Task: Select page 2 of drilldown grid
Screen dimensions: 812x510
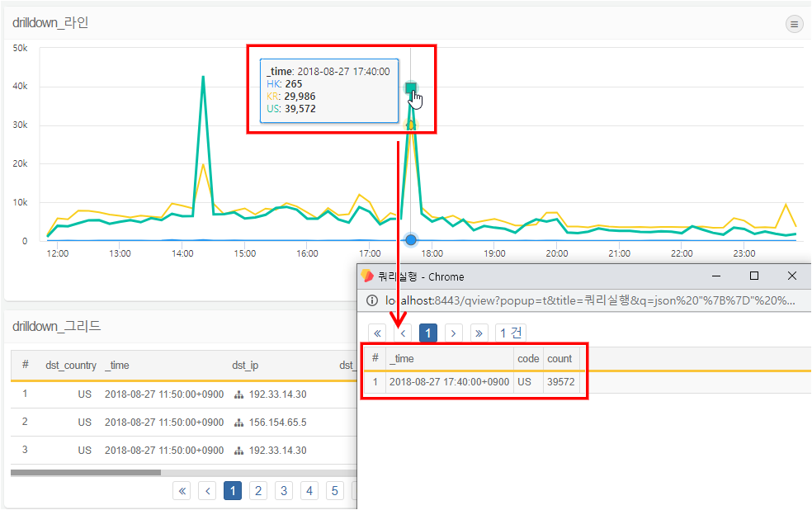Action: [x=258, y=491]
